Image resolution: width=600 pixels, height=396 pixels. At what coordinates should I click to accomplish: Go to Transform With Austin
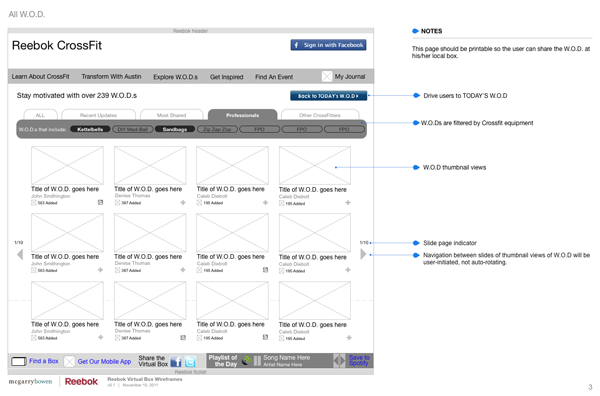[111, 77]
